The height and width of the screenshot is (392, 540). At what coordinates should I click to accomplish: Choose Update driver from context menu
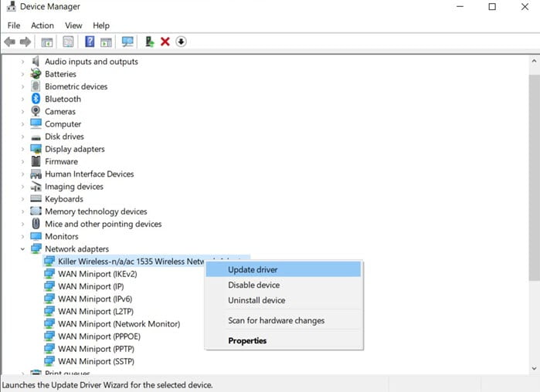(x=283, y=269)
